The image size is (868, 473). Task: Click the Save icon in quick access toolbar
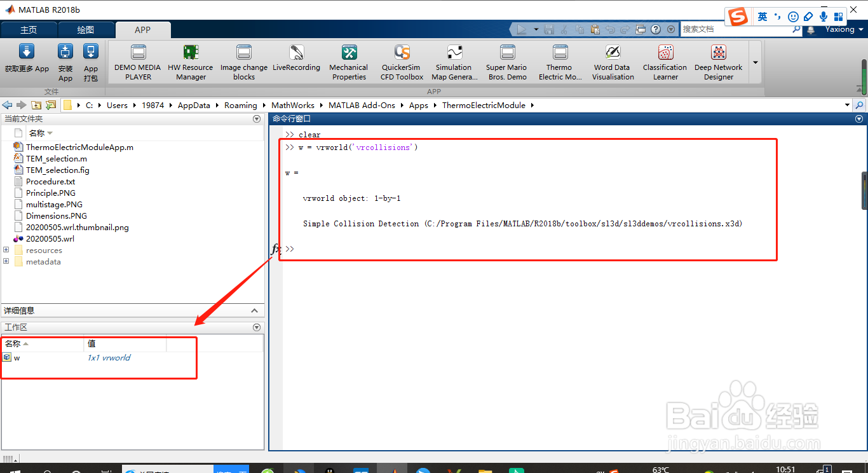coord(549,29)
